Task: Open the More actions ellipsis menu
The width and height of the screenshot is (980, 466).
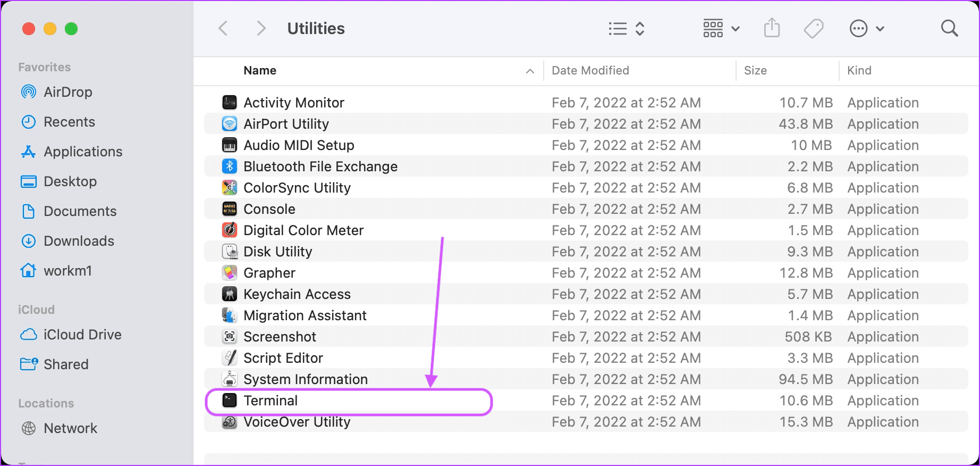Action: pos(867,28)
